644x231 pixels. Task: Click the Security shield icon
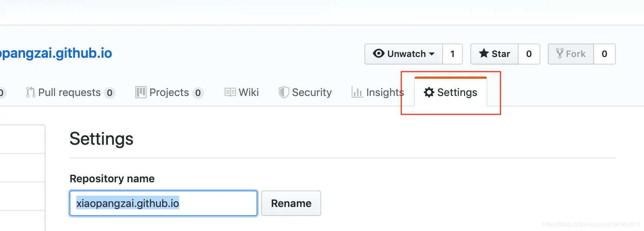pyautogui.click(x=284, y=92)
